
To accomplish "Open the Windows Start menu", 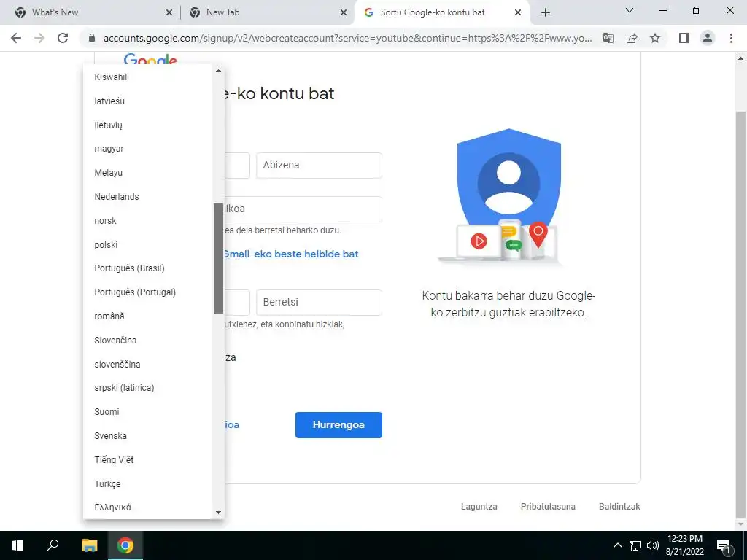I will [18, 545].
